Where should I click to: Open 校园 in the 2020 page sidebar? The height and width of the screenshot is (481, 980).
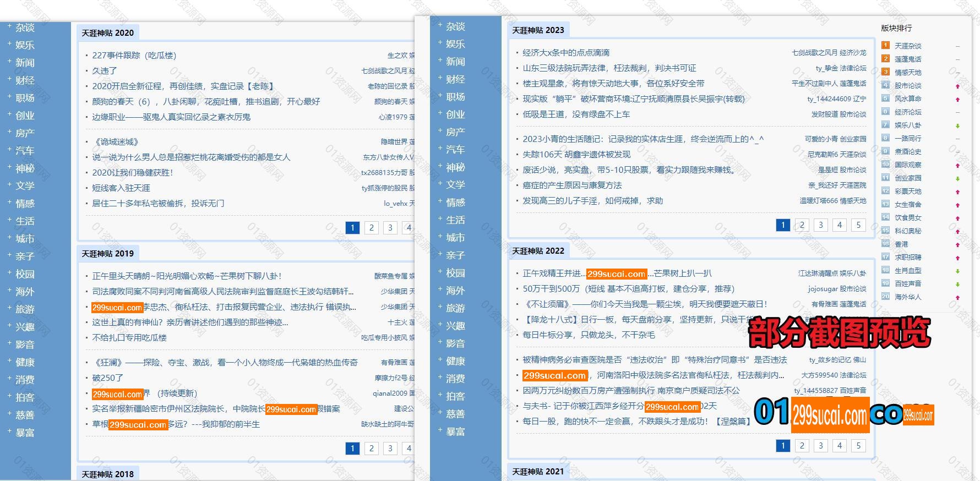[x=25, y=274]
